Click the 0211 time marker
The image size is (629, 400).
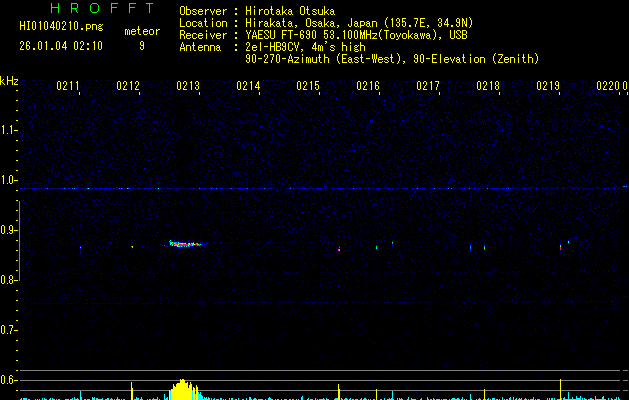pos(68,87)
